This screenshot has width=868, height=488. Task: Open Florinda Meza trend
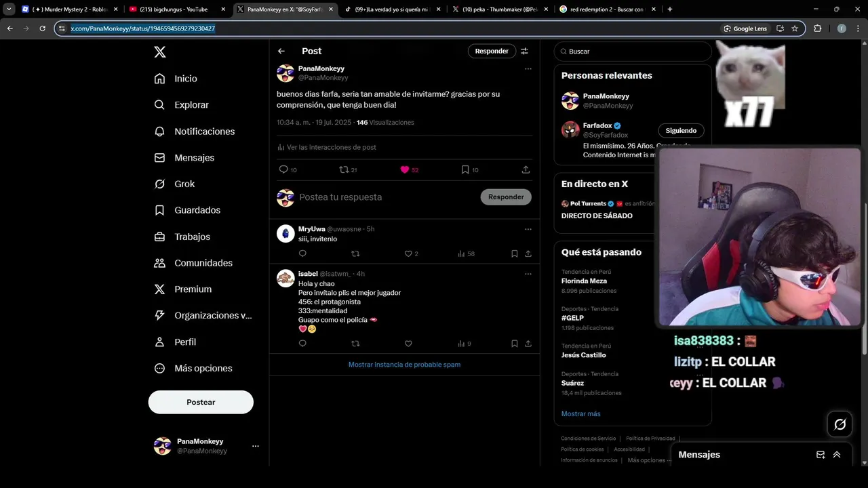[x=584, y=281]
